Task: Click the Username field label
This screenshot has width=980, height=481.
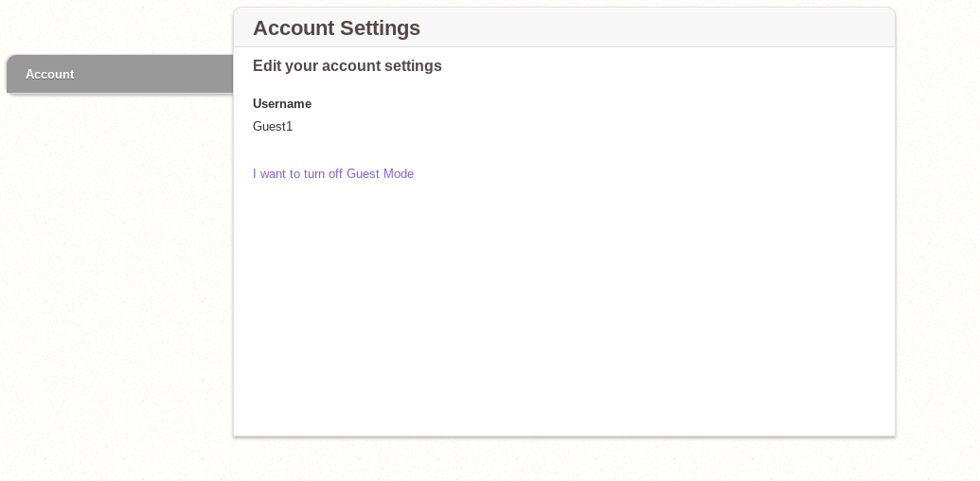Action: click(x=281, y=104)
